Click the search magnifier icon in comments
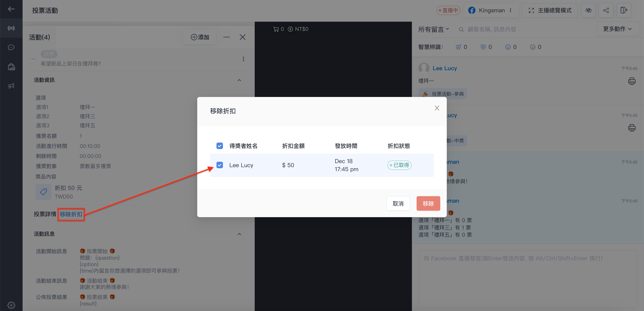This screenshot has width=644, height=311. click(461, 30)
